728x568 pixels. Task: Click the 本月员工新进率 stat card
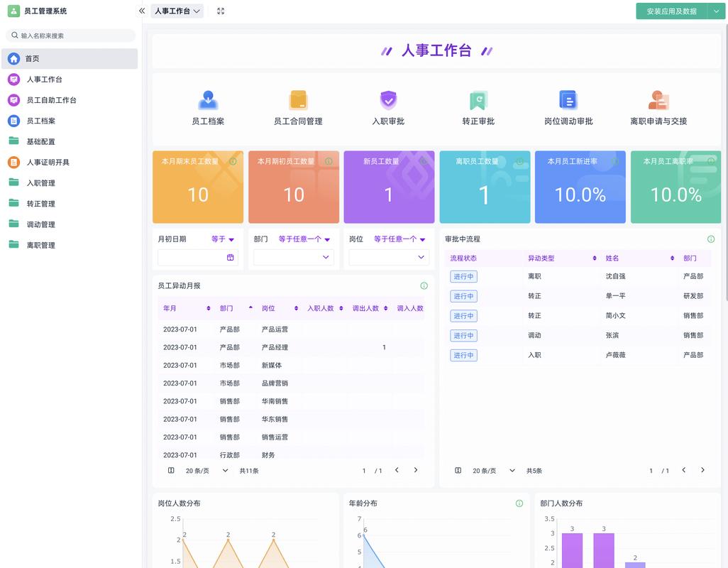[x=580, y=187]
